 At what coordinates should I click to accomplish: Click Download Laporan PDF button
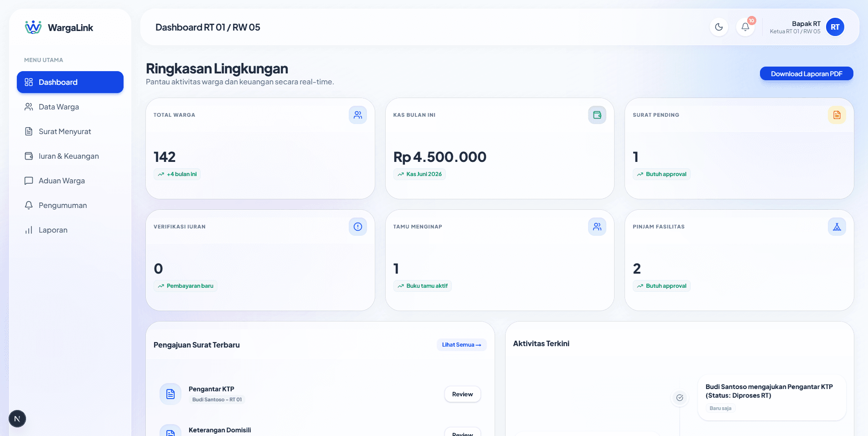pyautogui.click(x=806, y=74)
